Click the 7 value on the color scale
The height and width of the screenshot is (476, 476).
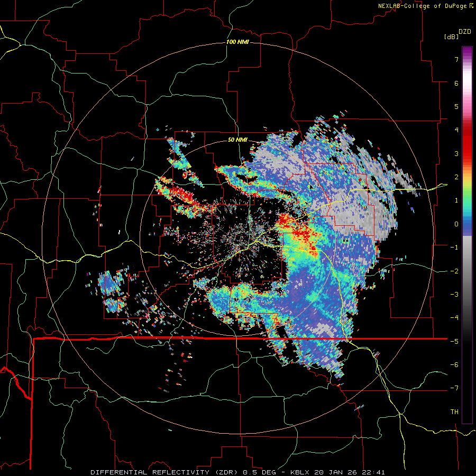click(x=456, y=59)
